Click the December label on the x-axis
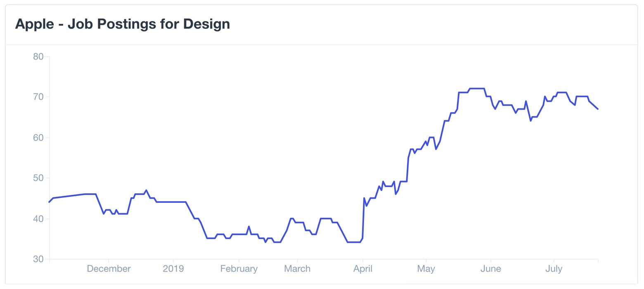 coord(109,269)
